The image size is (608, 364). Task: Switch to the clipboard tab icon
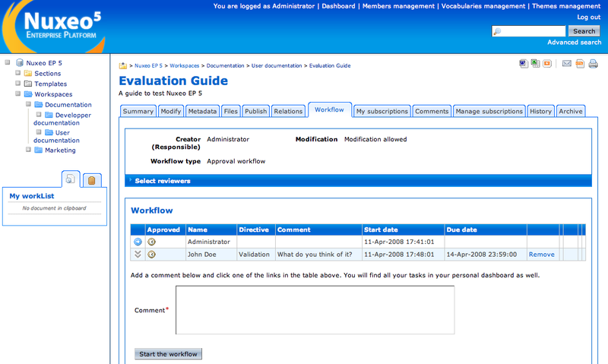tap(92, 180)
